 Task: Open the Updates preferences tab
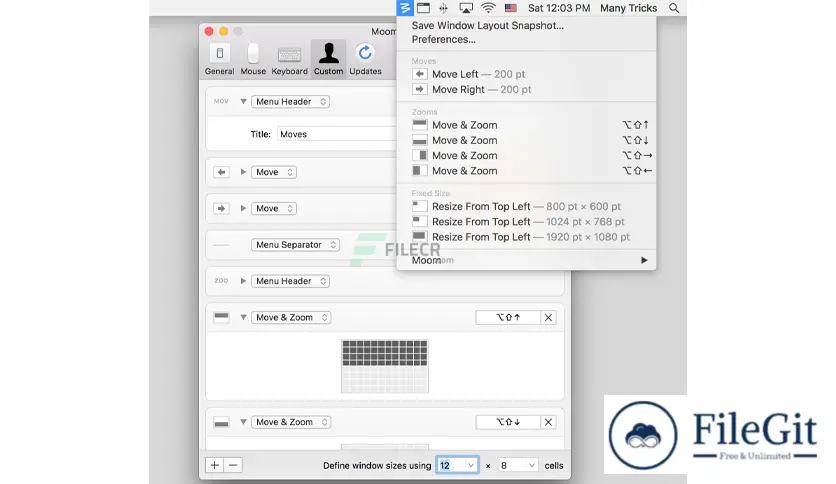pos(365,59)
